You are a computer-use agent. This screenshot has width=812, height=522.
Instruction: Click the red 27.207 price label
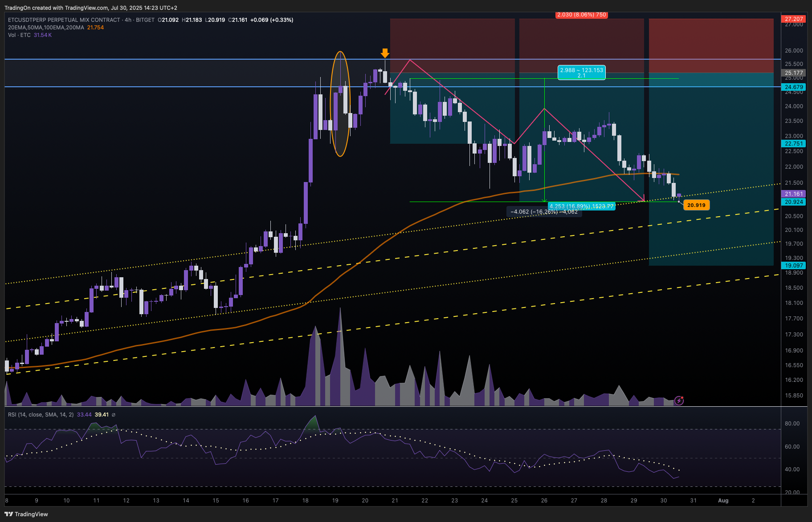tap(794, 19)
